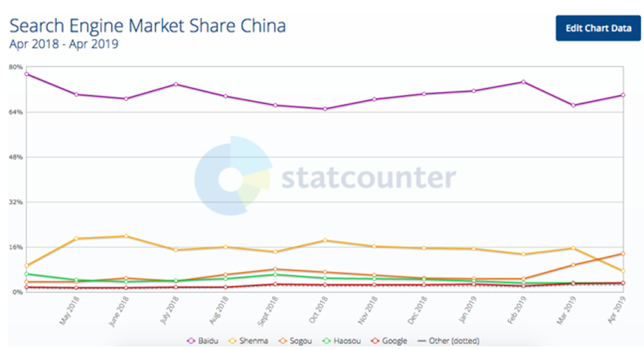Click Shenma's June 2018 peak point
The height and width of the screenshot is (350, 644).
click(x=126, y=236)
